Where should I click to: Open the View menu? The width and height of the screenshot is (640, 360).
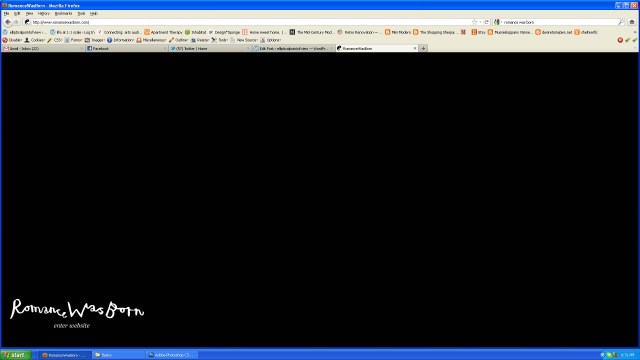pyautogui.click(x=29, y=13)
